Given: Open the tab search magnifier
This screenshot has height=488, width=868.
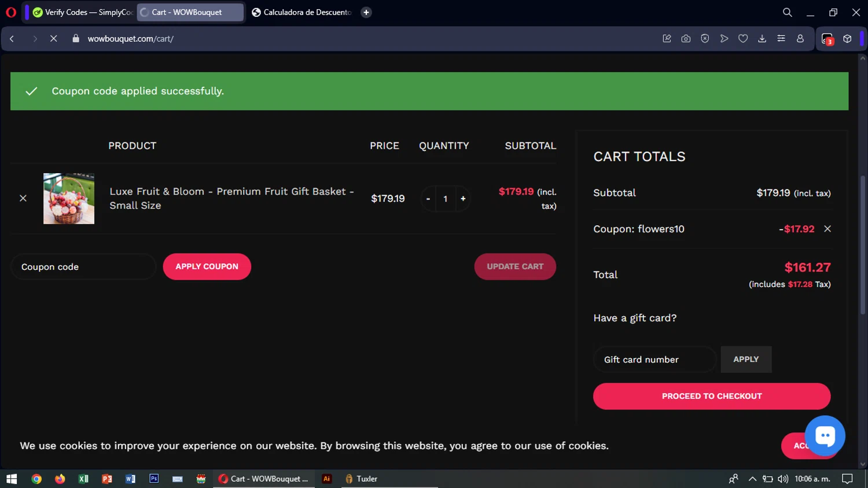Looking at the screenshot, I should click(x=788, y=12).
